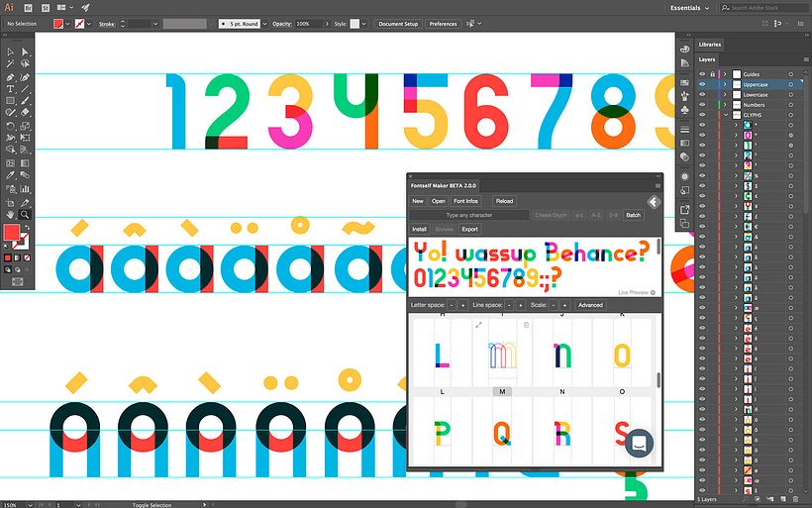Hide the Guides layer
Screen dimensions: 812x508
click(702, 74)
